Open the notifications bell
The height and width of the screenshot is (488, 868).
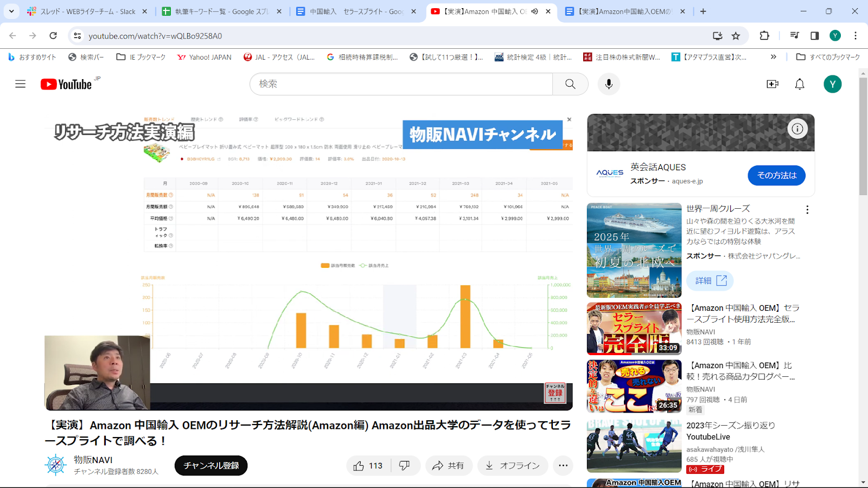tap(800, 84)
